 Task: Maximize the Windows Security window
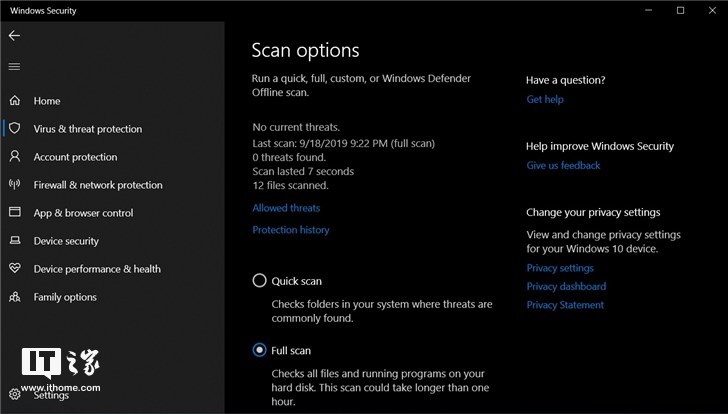click(681, 10)
